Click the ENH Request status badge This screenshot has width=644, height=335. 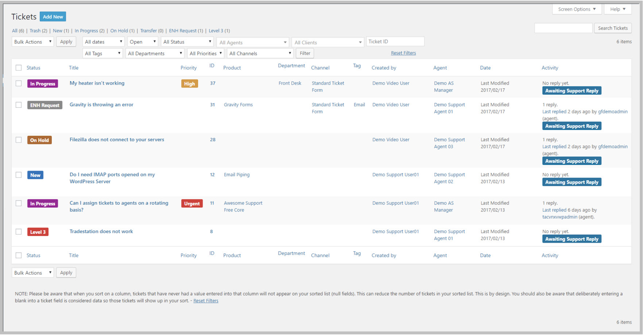click(x=45, y=105)
